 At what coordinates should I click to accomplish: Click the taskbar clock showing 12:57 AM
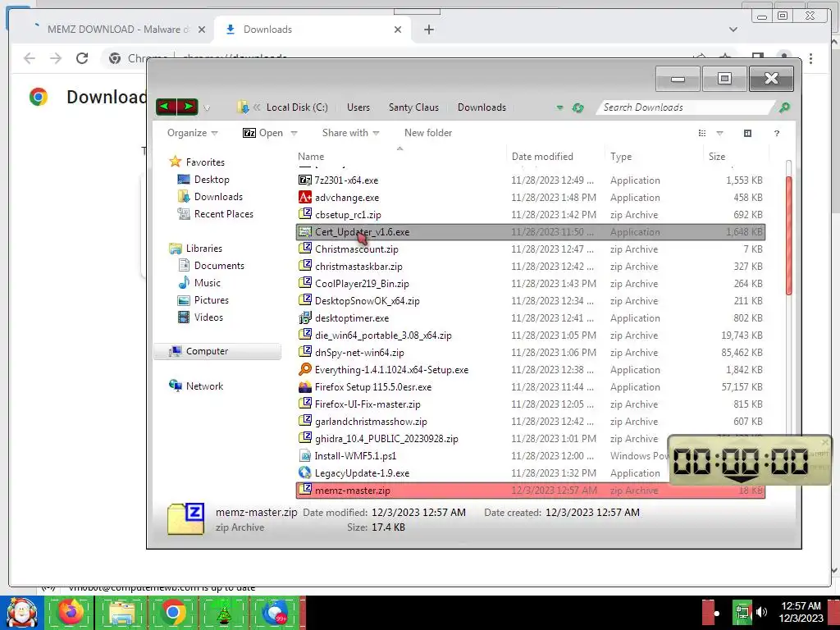click(801, 612)
